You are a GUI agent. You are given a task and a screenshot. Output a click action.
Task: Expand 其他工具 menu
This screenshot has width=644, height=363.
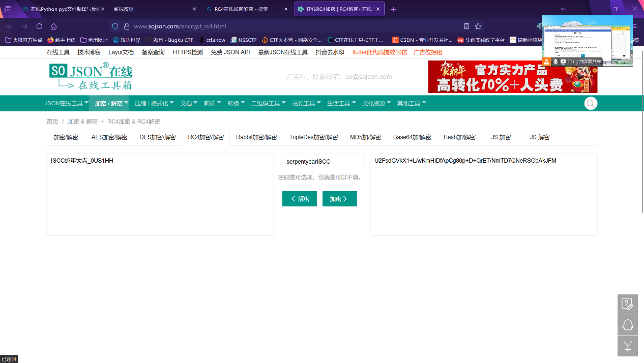(412, 103)
